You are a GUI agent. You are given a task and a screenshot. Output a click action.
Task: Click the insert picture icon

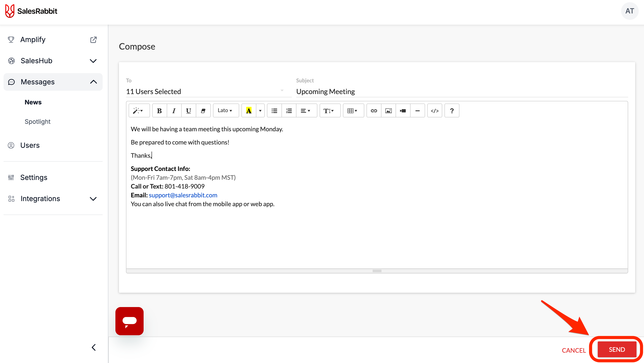pyautogui.click(x=388, y=111)
